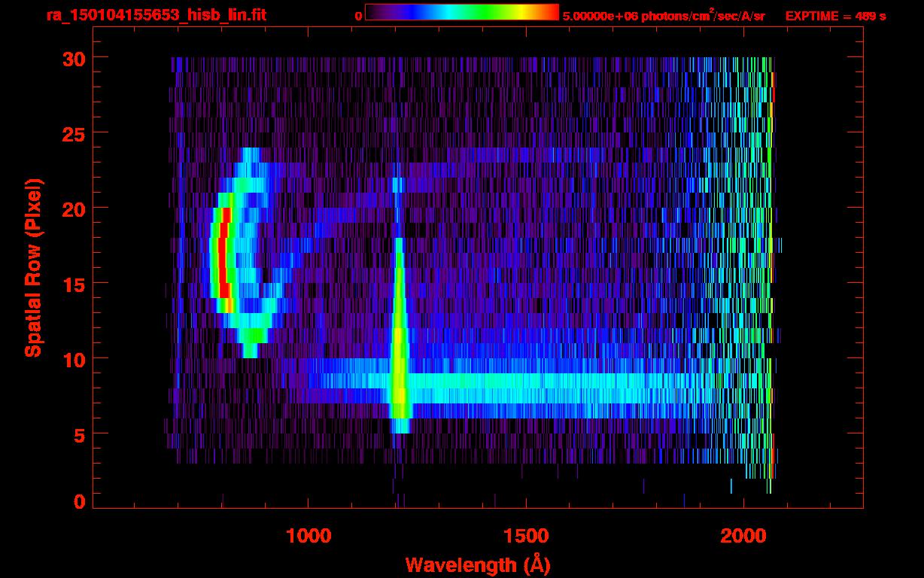Viewport: 924px width, 578px height.
Task: Select the 1500 wavelength tick label
Action: (x=526, y=536)
